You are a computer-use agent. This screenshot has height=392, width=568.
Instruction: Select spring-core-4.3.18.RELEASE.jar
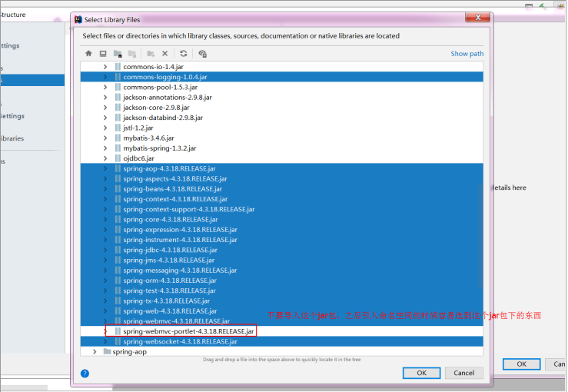(x=282, y=219)
